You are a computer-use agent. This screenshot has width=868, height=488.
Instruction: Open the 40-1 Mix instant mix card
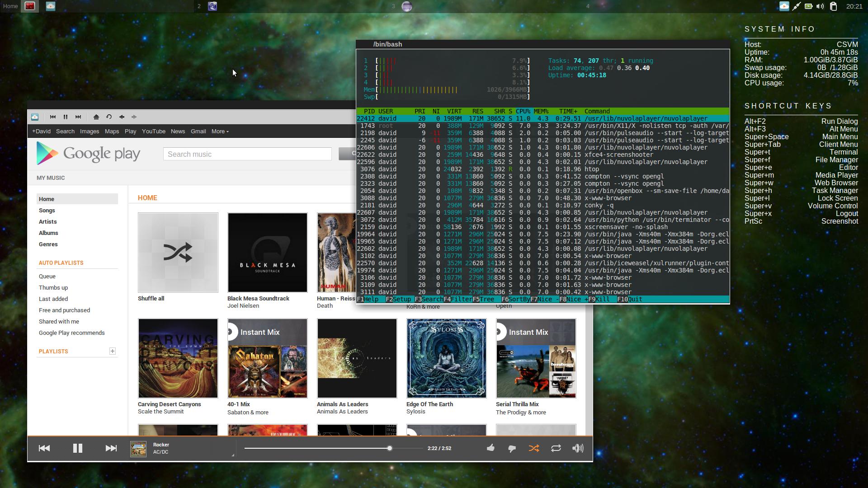click(x=268, y=358)
